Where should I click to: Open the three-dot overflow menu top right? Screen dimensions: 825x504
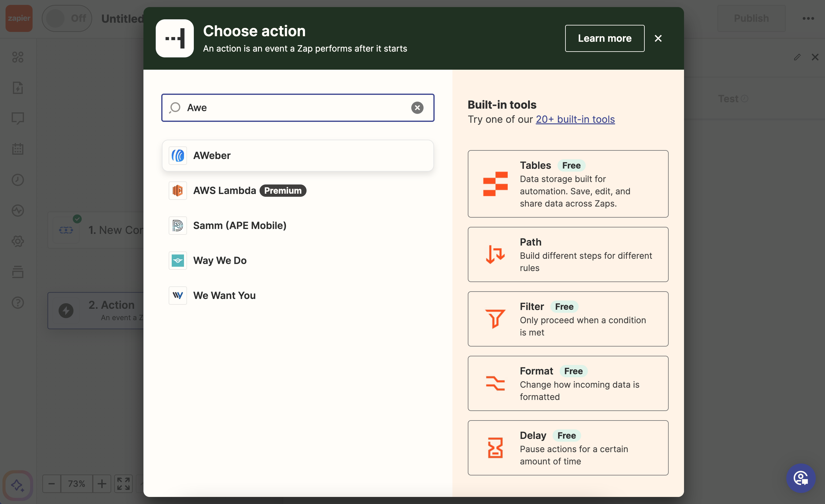pos(809,18)
